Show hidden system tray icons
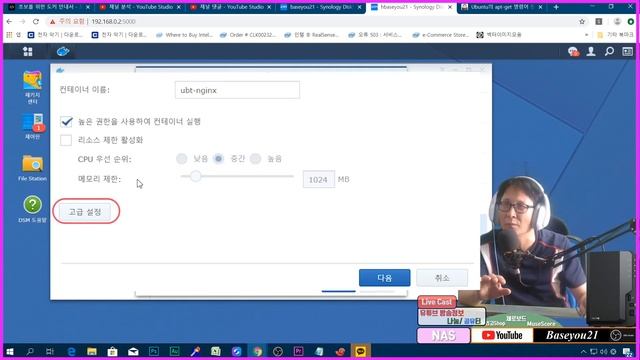The height and width of the screenshot is (360, 640). 583,351
